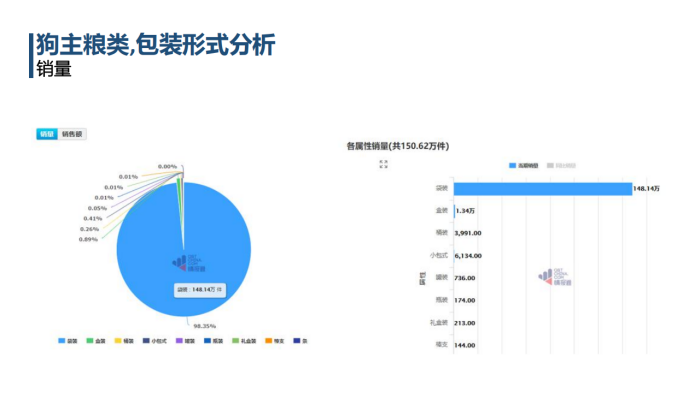Toggle the gray comparison series in bar legend
This screenshot has height=393, width=700.
tap(561, 166)
